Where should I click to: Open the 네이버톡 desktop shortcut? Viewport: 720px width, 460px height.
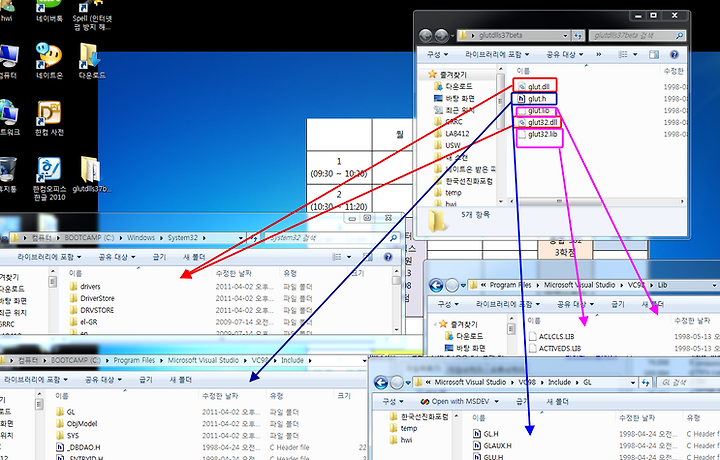pyautogui.click(x=49, y=11)
